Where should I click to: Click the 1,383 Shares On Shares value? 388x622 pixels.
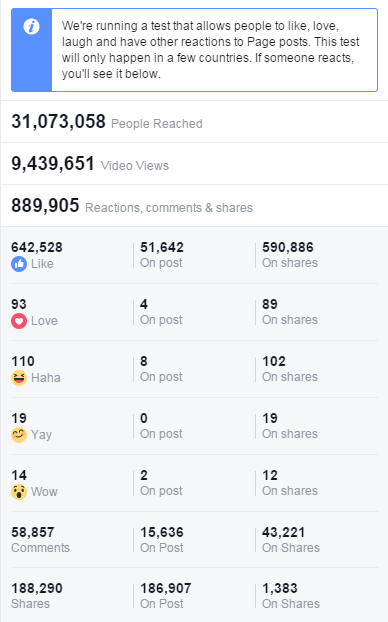tap(280, 588)
